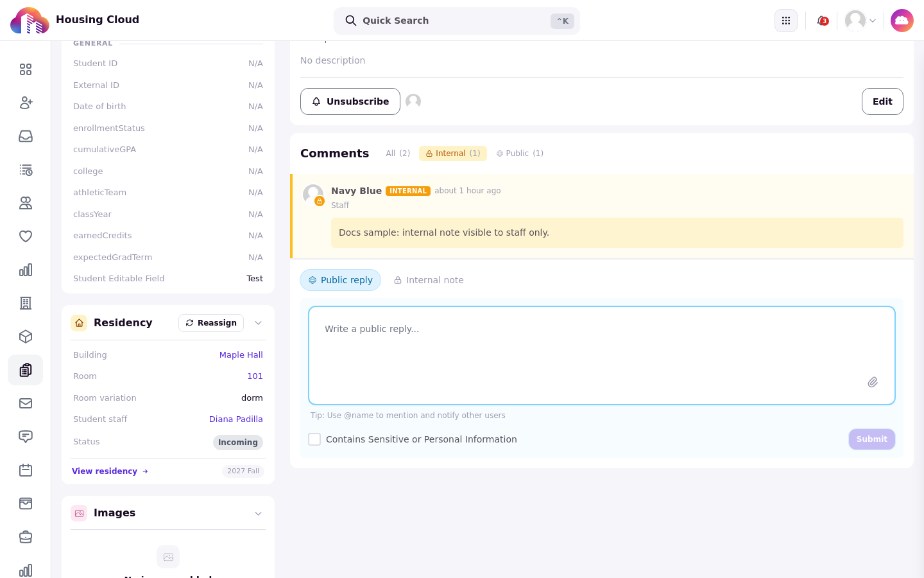
Task: Click the about 1 hour ago timestamp
Action: (468, 191)
